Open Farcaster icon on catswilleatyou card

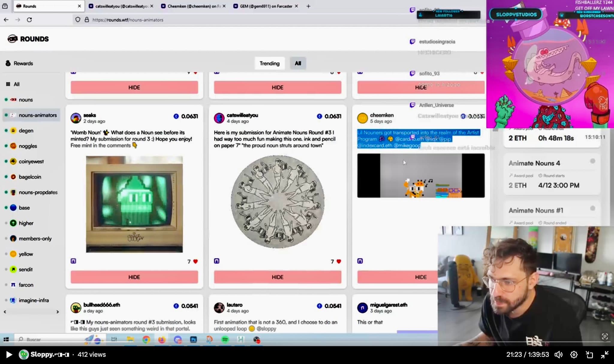point(217,261)
